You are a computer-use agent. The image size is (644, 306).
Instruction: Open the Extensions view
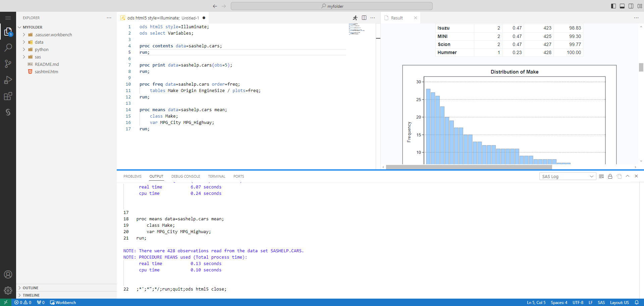click(8, 96)
